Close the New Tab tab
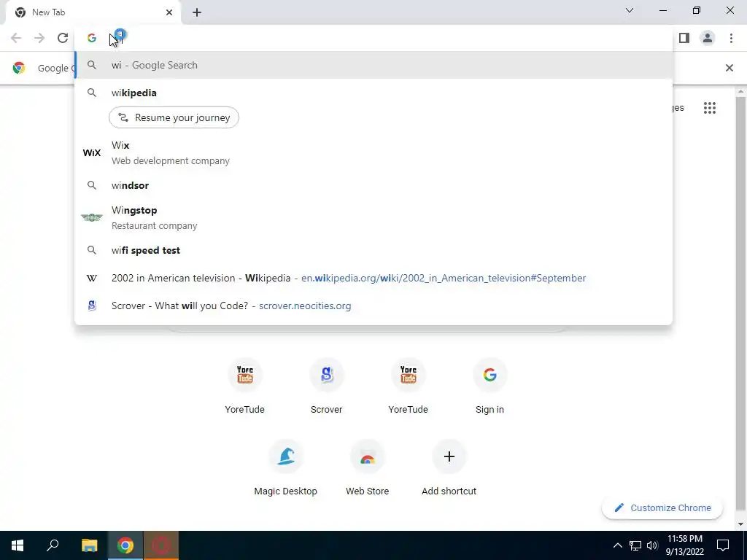The image size is (747, 560). coord(169,12)
